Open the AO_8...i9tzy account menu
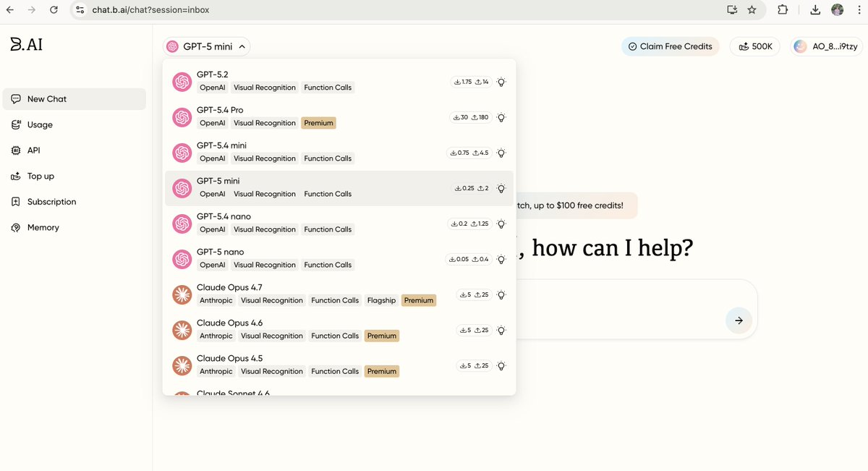 click(x=826, y=46)
